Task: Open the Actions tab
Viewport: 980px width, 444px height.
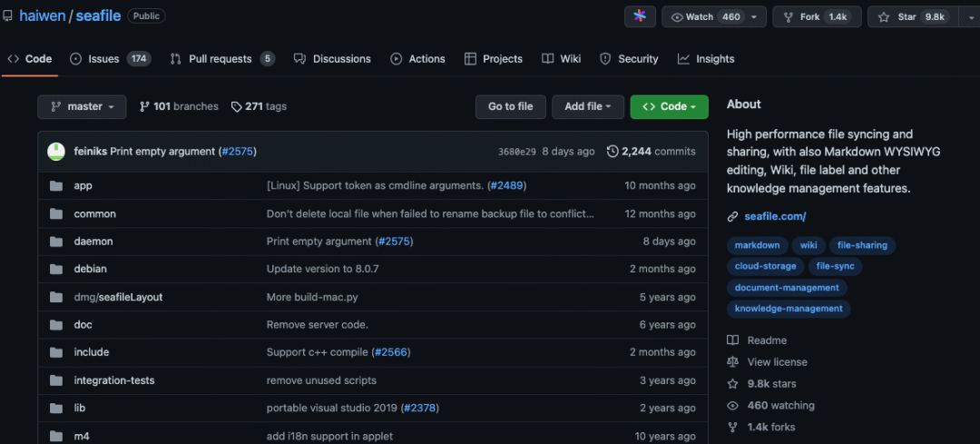Action: (x=417, y=59)
